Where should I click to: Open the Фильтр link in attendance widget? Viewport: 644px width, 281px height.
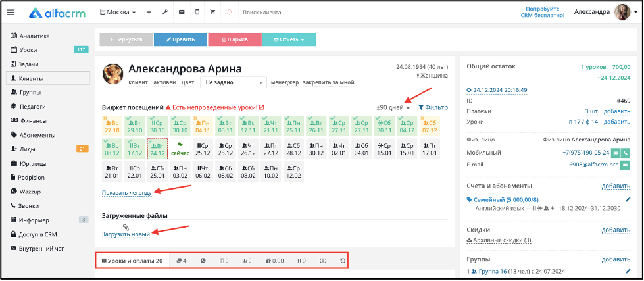[433, 108]
